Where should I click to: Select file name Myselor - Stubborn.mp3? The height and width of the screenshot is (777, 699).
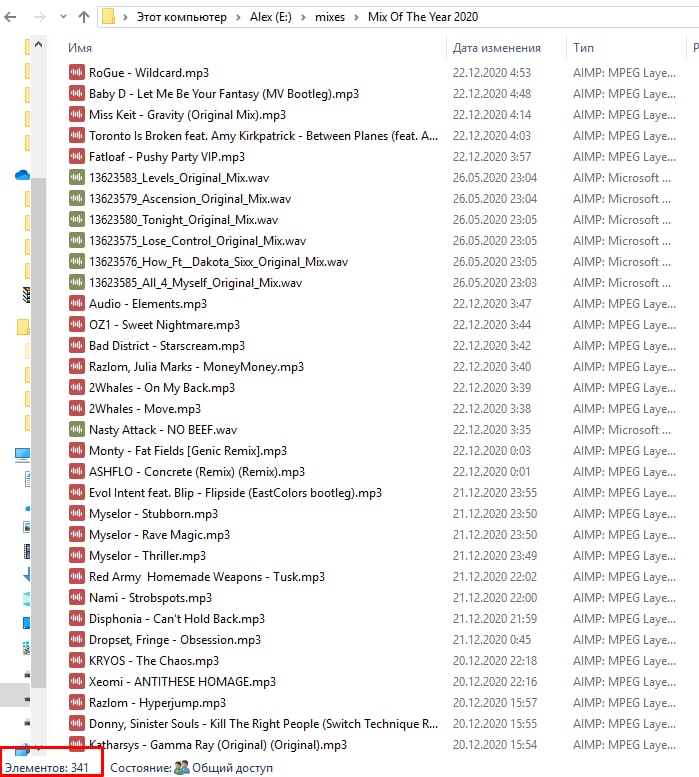(153, 513)
